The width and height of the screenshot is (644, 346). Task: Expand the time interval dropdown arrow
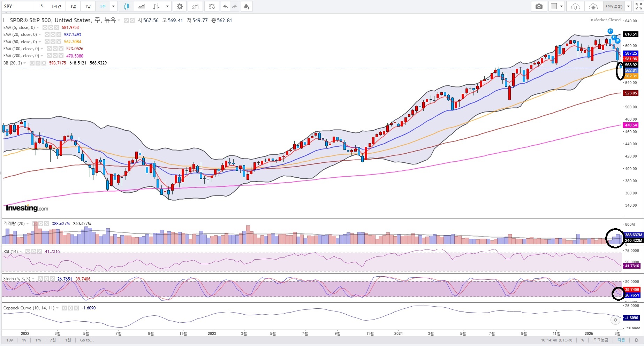113,6
